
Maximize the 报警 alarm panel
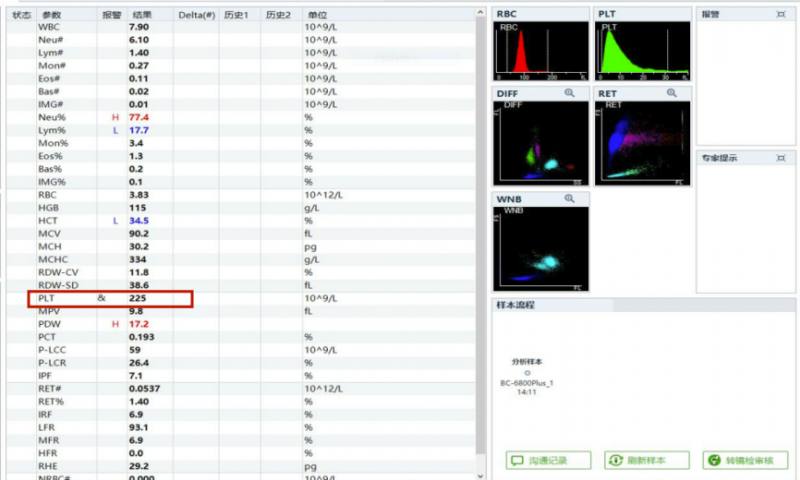point(781,14)
